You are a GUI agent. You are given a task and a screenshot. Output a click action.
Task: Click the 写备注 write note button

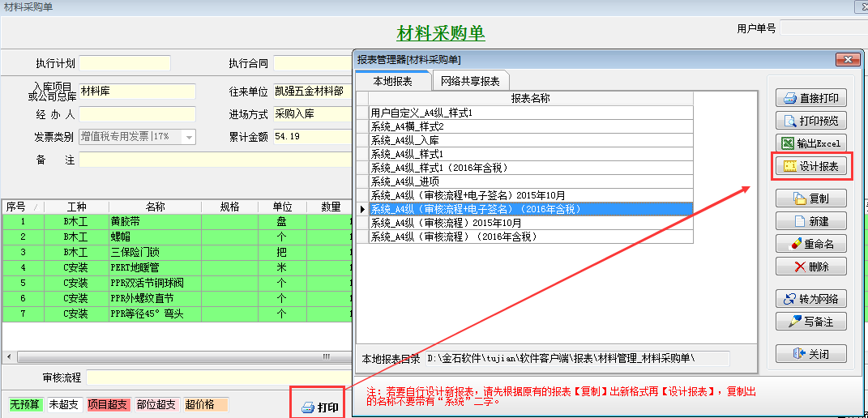811,321
